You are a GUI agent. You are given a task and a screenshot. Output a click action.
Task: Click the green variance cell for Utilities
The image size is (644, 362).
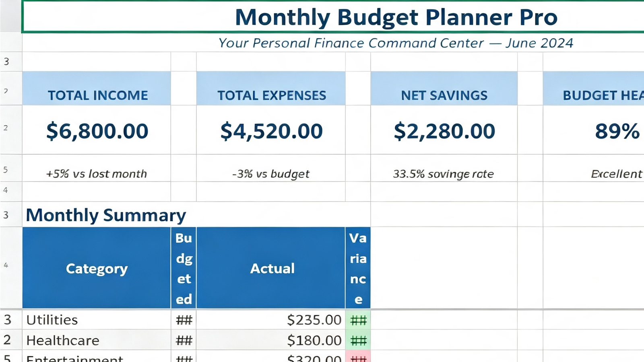(358, 320)
